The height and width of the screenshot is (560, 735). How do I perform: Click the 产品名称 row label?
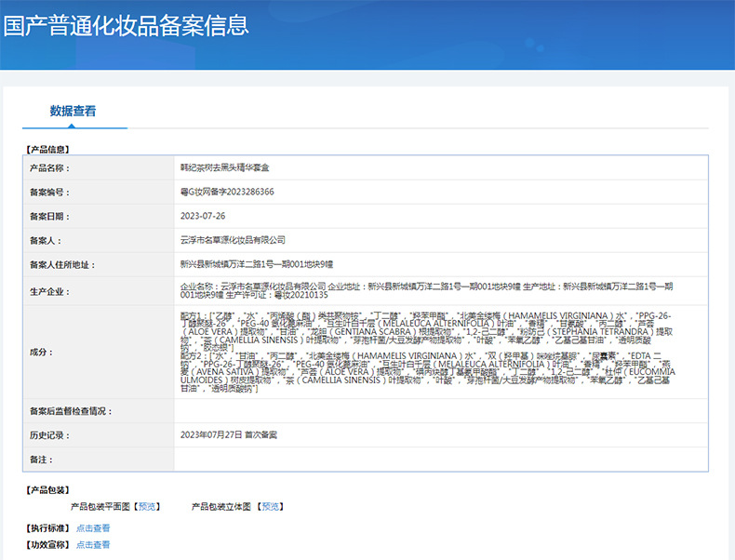point(49,168)
